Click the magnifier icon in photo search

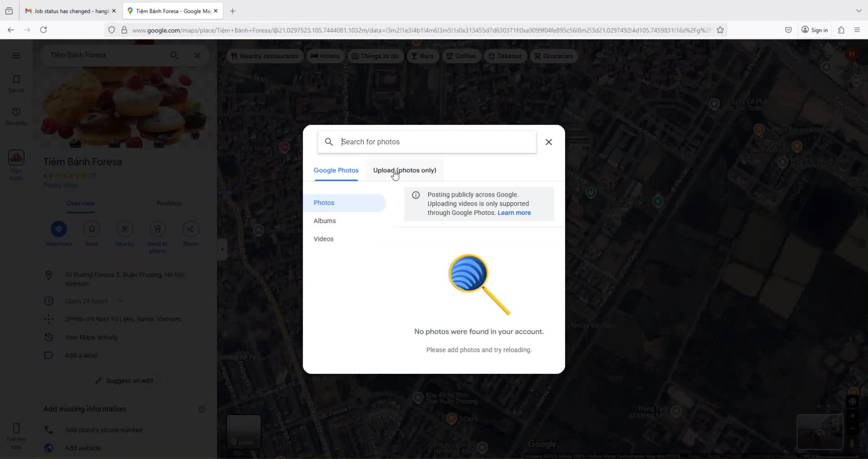point(329,142)
